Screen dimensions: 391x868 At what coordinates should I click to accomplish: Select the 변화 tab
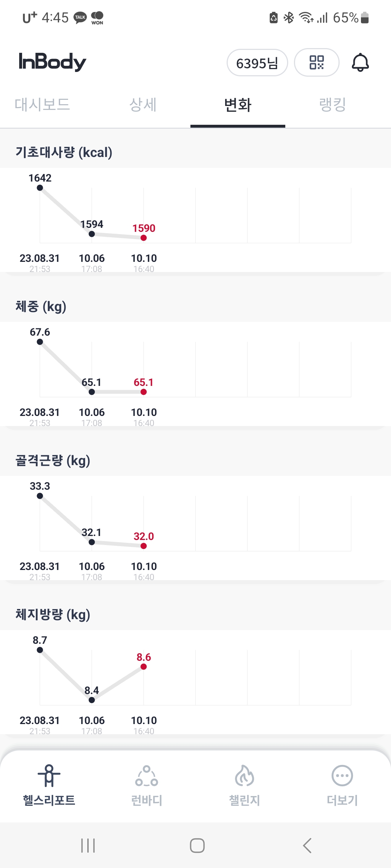[238, 105]
